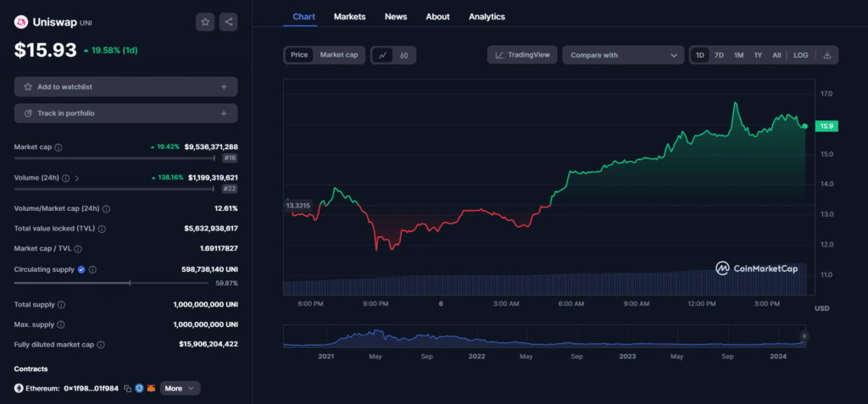The width and height of the screenshot is (868, 404).
Task: Click the 13.3215 opening price label
Action: coord(298,205)
